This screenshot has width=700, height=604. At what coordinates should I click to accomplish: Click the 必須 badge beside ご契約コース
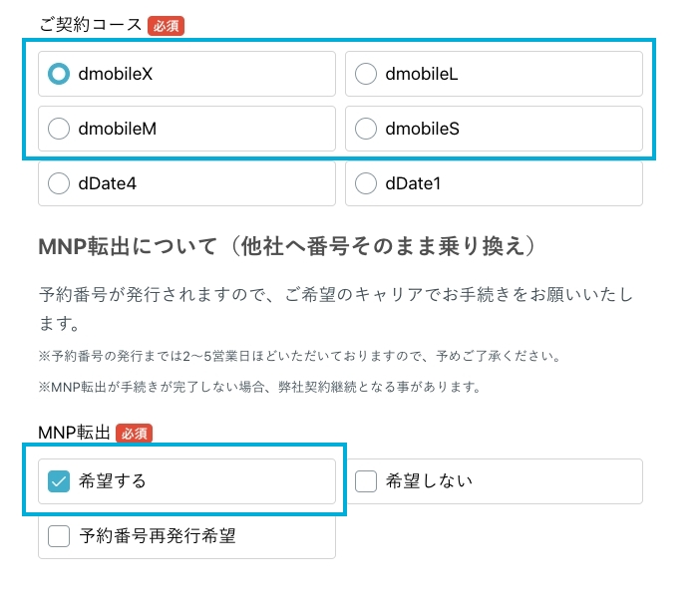(x=167, y=26)
